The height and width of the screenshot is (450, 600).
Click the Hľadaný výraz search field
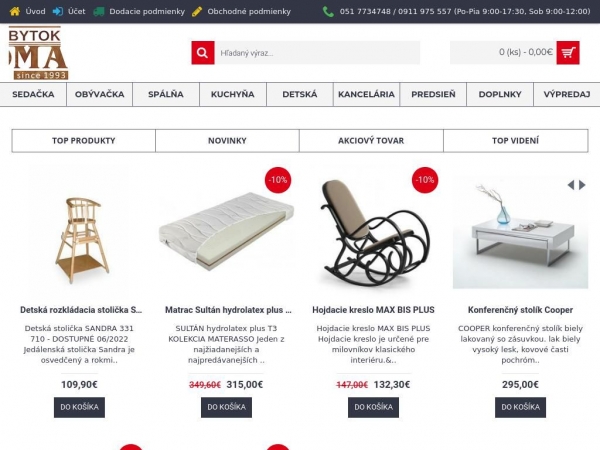coord(317,52)
